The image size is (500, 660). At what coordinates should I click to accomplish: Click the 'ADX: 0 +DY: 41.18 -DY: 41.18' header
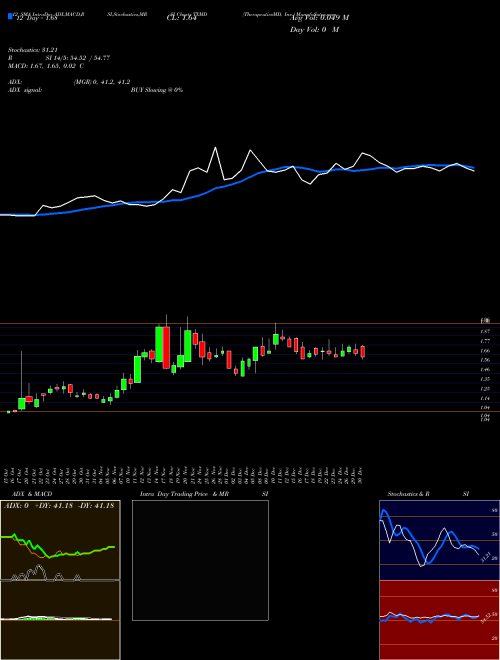[59, 506]
